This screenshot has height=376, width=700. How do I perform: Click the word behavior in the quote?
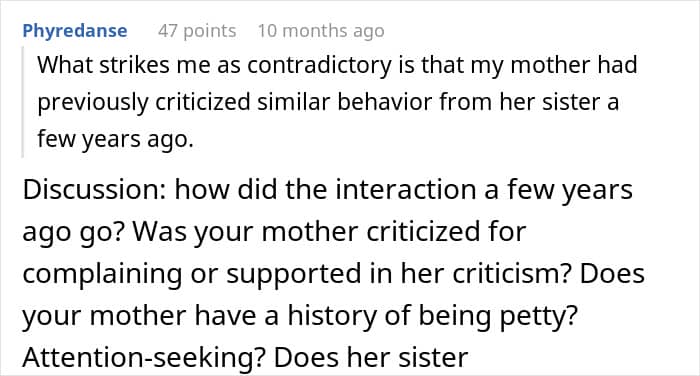coord(384,102)
